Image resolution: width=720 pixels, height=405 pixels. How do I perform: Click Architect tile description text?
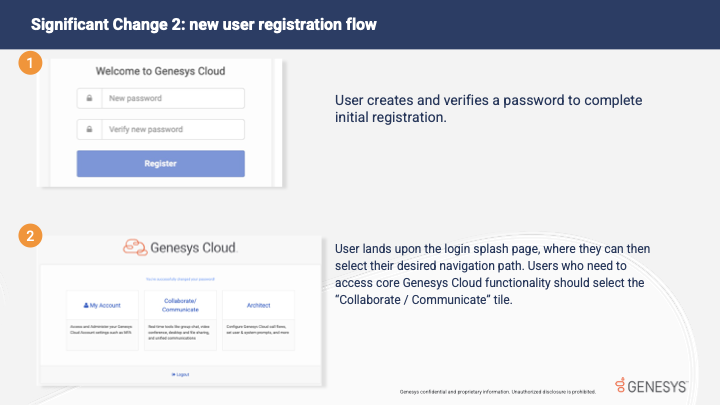(x=258, y=330)
